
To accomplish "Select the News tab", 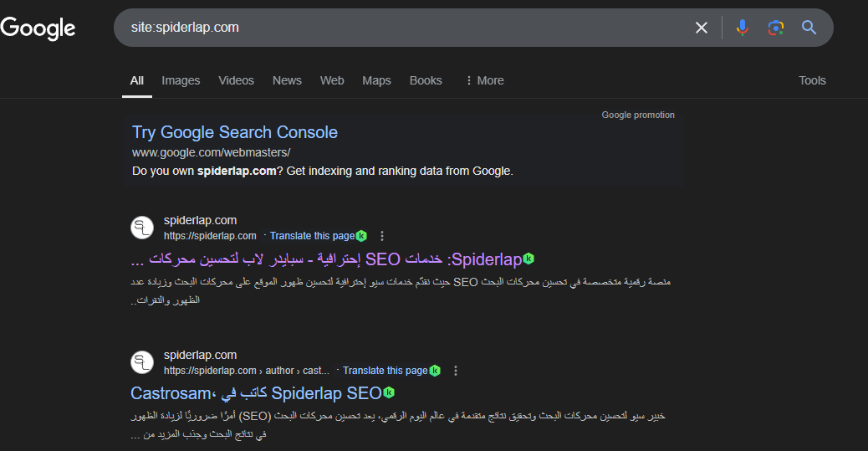I will (287, 80).
